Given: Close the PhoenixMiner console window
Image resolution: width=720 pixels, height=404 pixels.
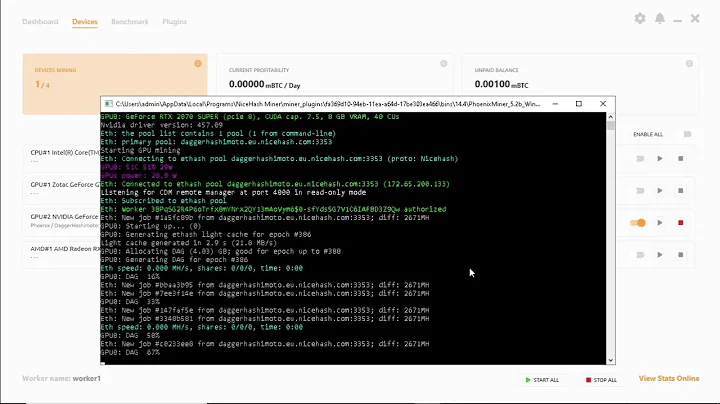Looking at the screenshot, I should tap(603, 104).
